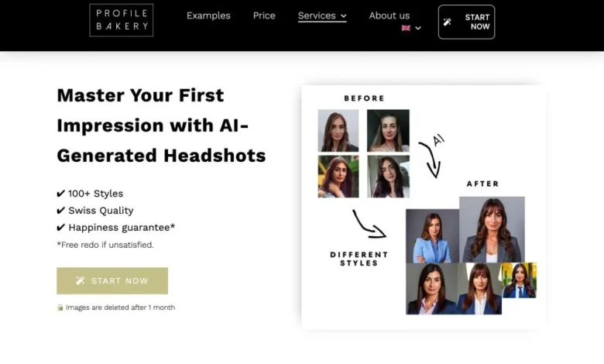The width and height of the screenshot is (604, 364).
Task: Select the blue blazer after headshot
Action: pyautogui.click(x=433, y=236)
